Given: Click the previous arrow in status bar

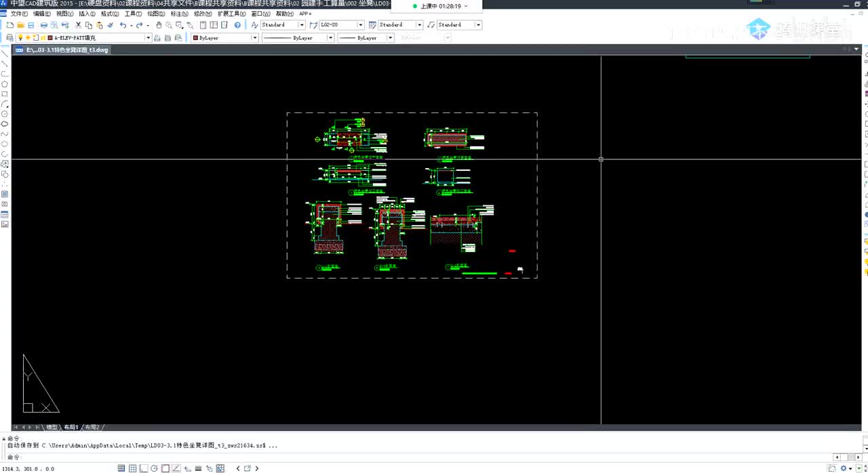Looking at the screenshot, I should (x=238, y=468).
